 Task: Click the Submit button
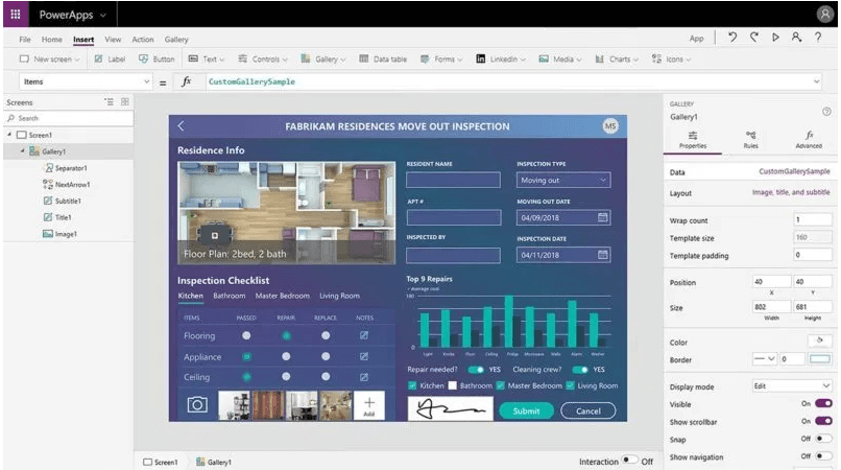pos(526,411)
